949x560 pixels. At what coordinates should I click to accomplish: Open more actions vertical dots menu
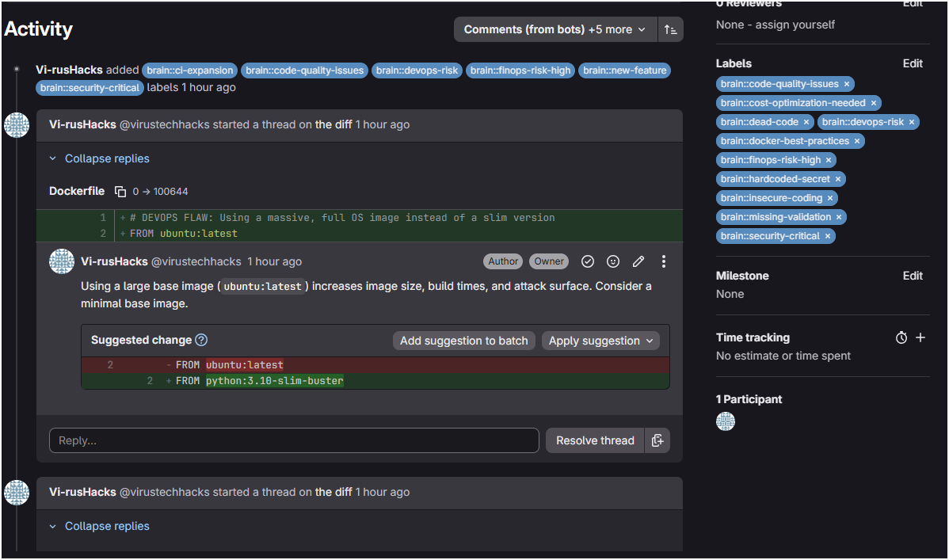click(664, 261)
